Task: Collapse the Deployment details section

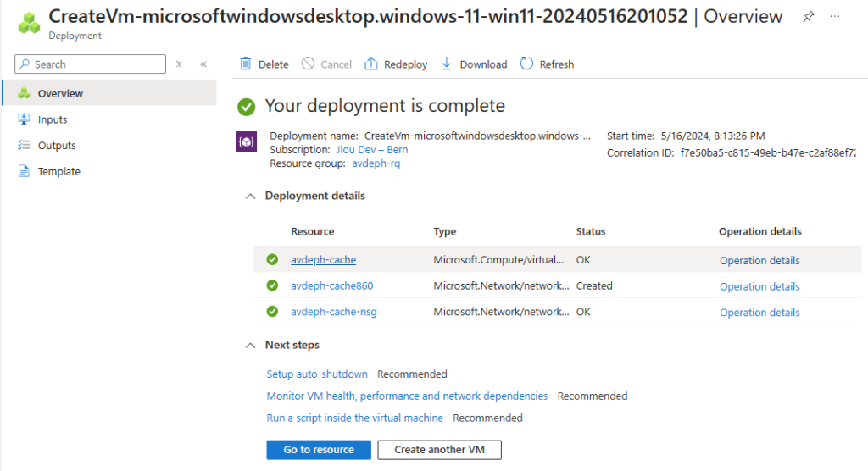Action: tap(250, 196)
